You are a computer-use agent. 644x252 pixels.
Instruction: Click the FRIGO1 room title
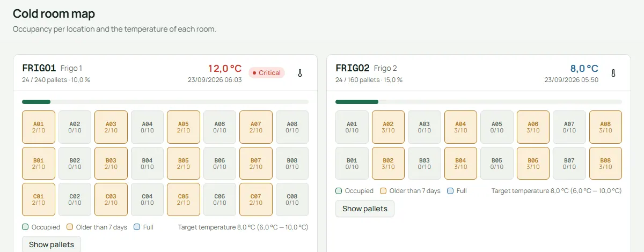tap(39, 68)
